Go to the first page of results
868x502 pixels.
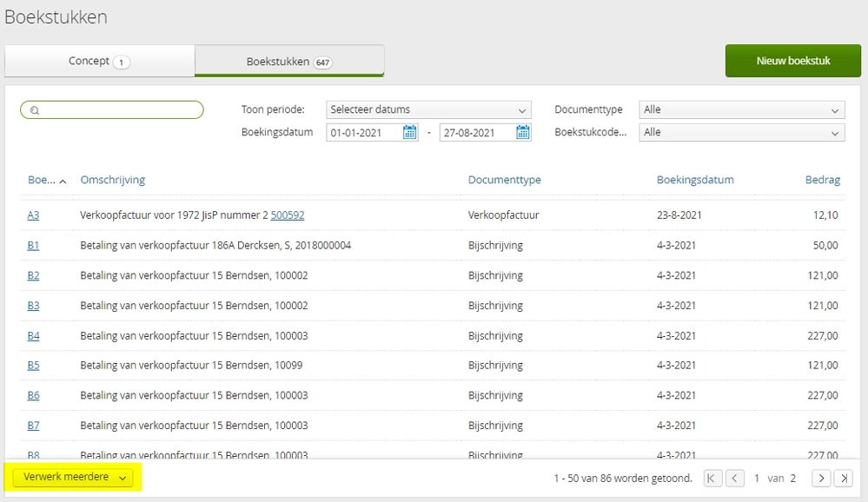(712, 479)
